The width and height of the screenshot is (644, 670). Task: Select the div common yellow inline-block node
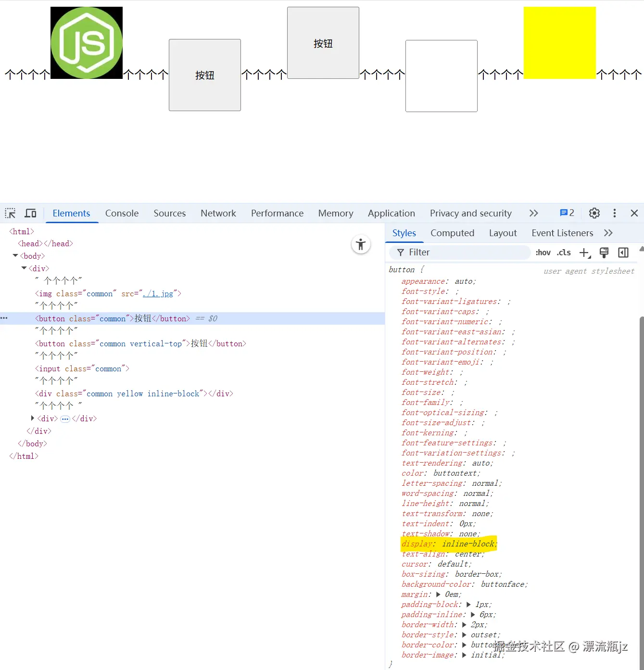click(x=134, y=393)
